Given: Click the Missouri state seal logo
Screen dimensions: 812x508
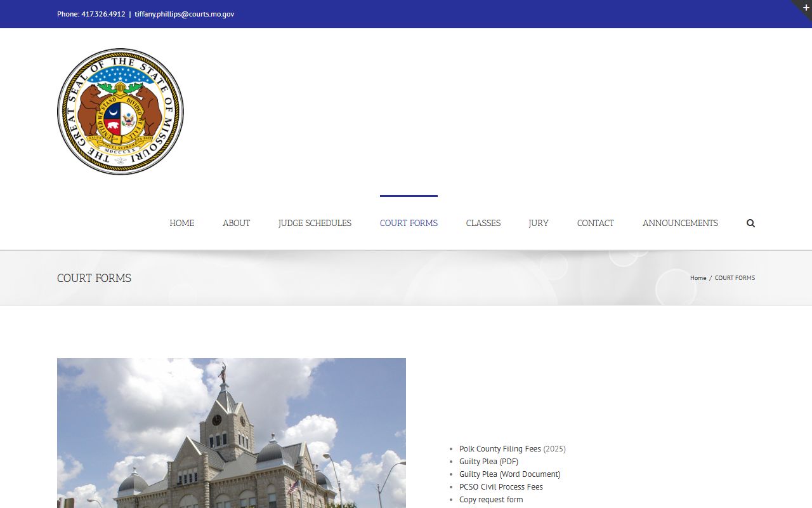Looking at the screenshot, I should (121, 111).
